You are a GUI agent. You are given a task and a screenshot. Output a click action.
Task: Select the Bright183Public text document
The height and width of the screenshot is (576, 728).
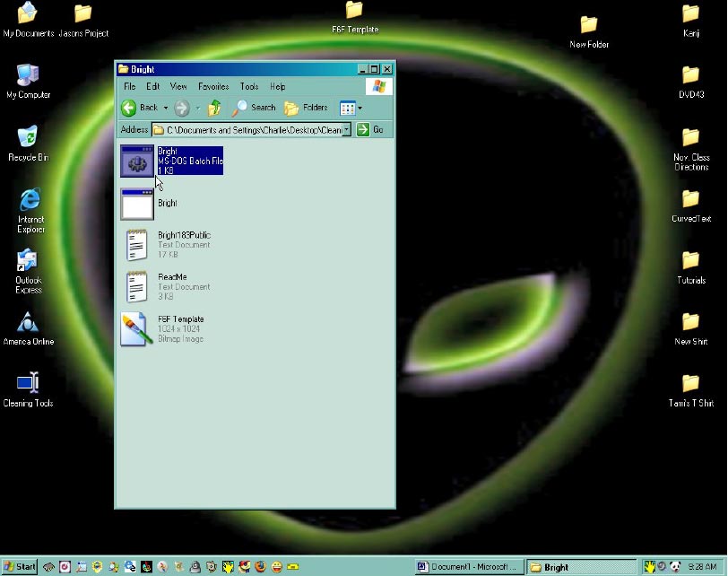coord(137,245)
